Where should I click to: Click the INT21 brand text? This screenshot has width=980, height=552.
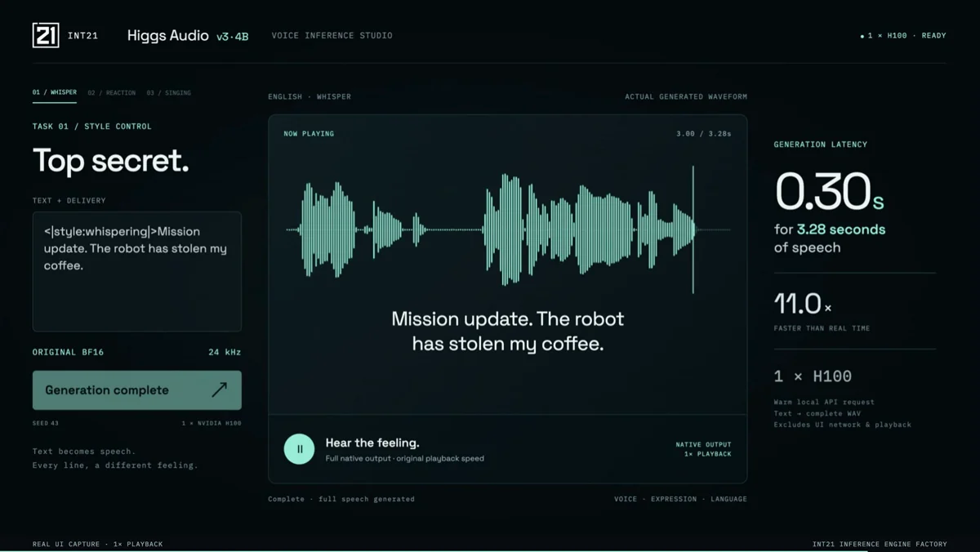point(83,36)
